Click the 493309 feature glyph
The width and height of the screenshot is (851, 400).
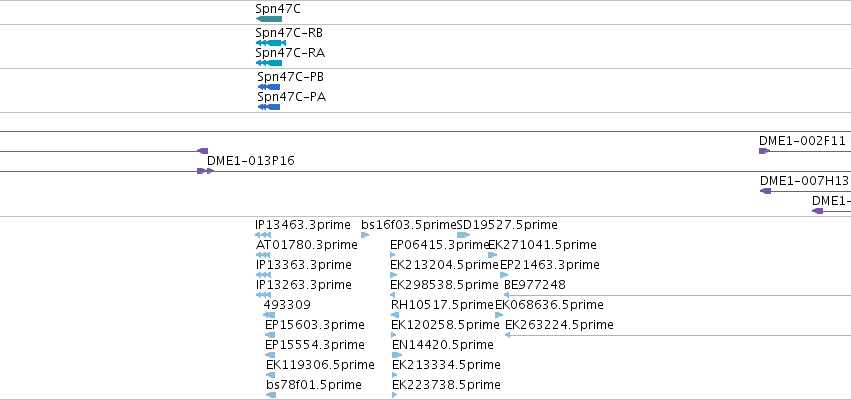[269, 315]
